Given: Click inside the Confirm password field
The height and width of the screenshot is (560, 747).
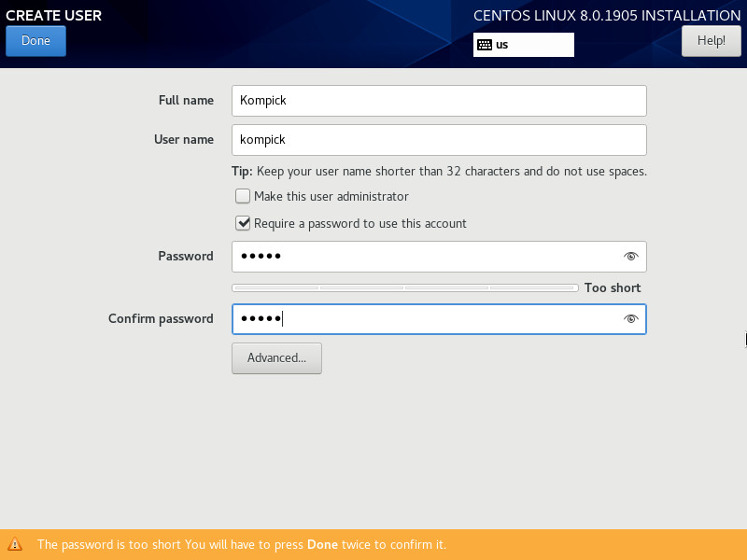Looking at the screenshot, I should tap(439, 319).
